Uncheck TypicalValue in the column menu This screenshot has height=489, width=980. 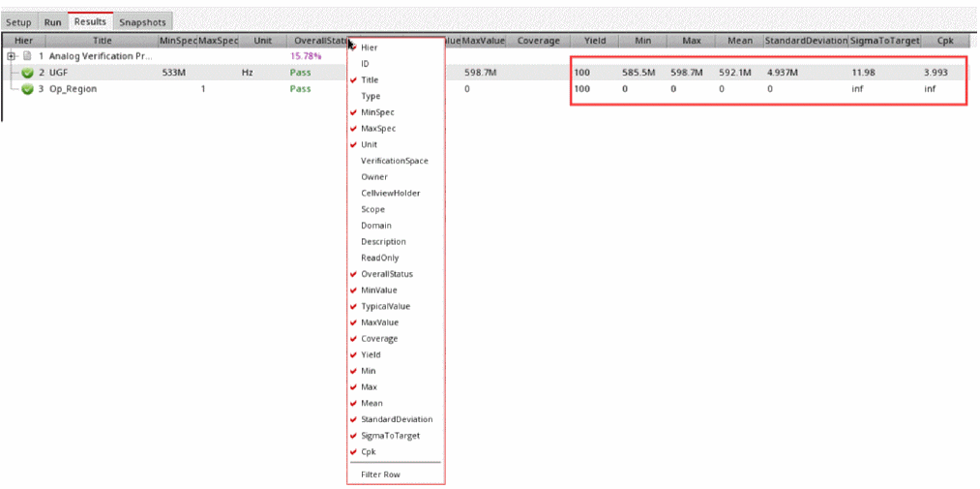(396, 306)
